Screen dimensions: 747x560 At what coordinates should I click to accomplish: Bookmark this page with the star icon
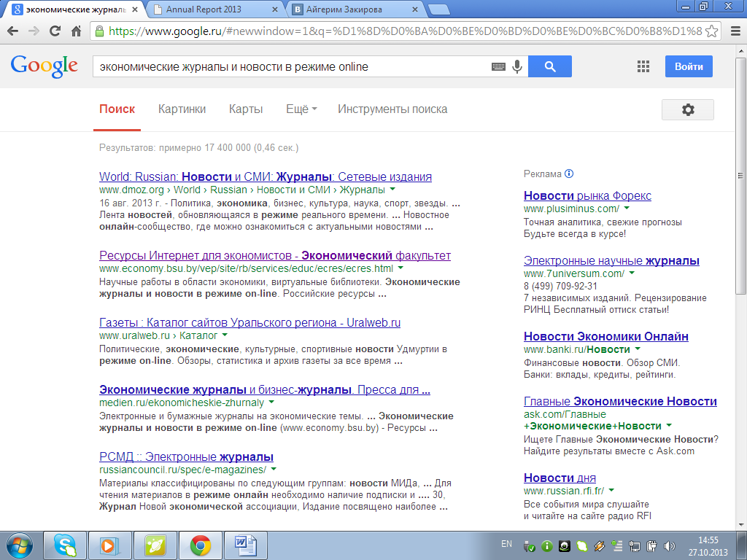click(x=711, y=31)
